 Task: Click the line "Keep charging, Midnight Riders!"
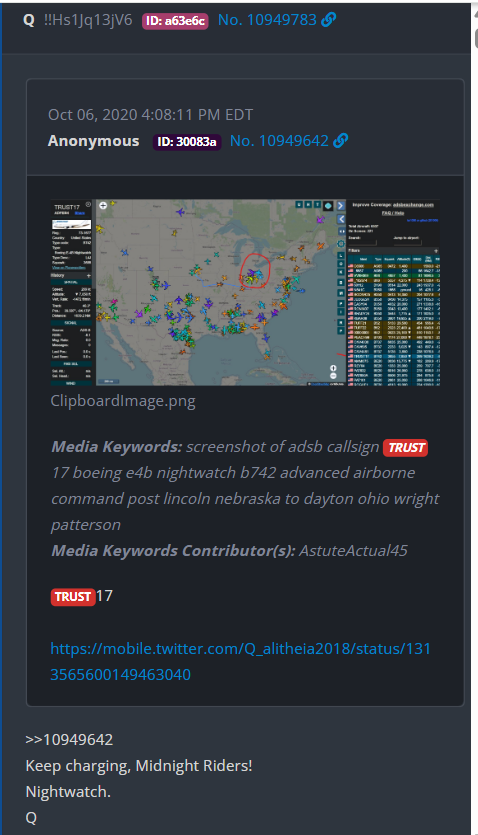coord(139,766)
